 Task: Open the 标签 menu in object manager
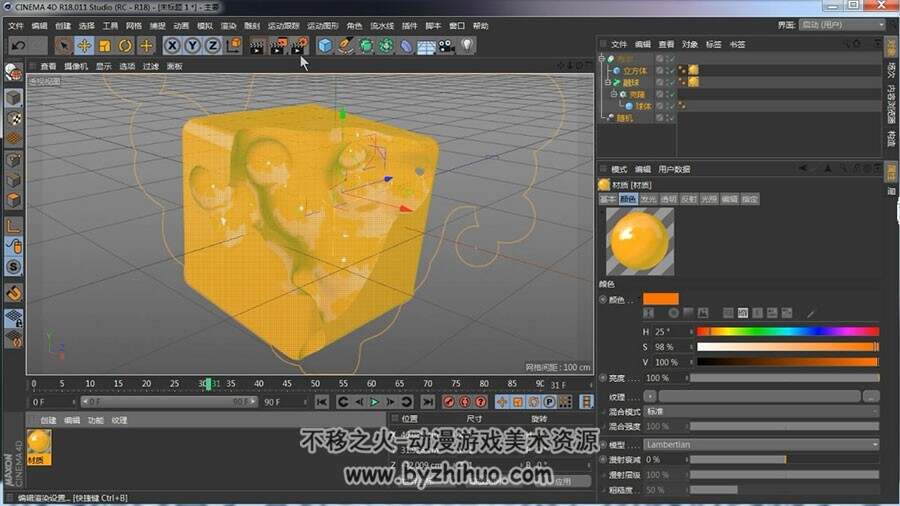tap(713, 44)
